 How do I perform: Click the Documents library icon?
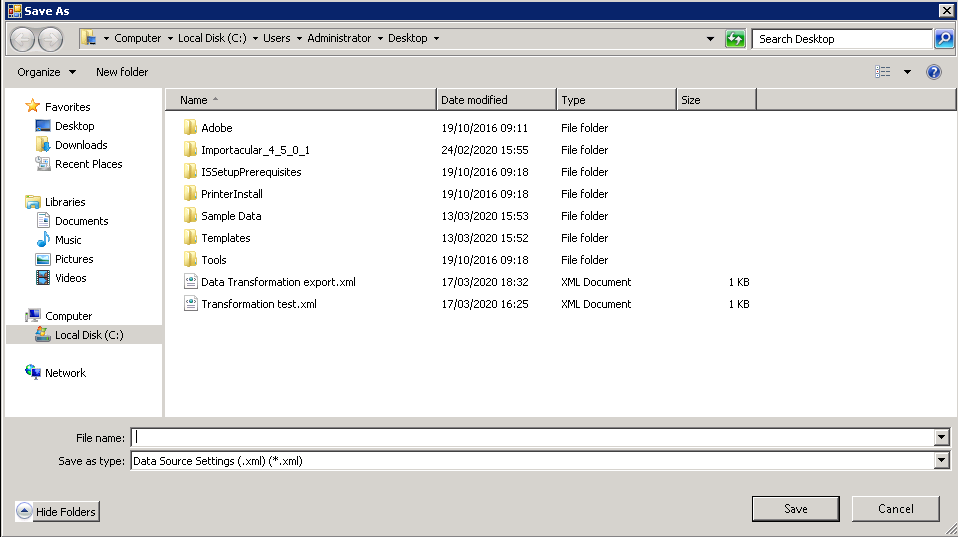click(x=43, y=221)
